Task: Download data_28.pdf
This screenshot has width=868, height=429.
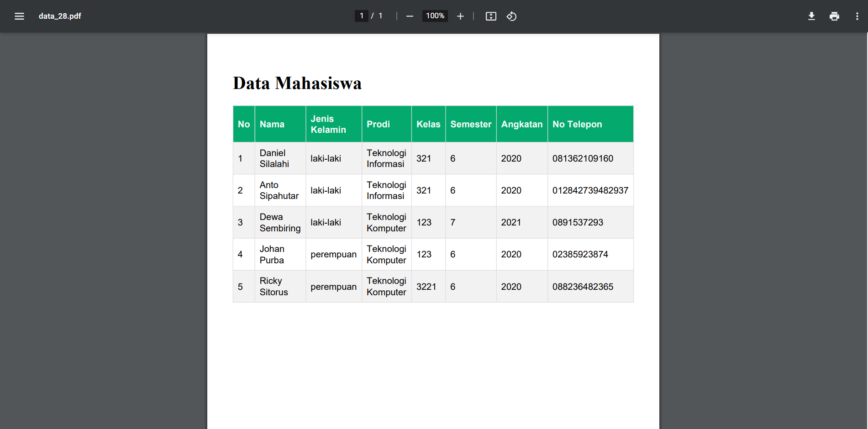Action: tap(812, 16)
